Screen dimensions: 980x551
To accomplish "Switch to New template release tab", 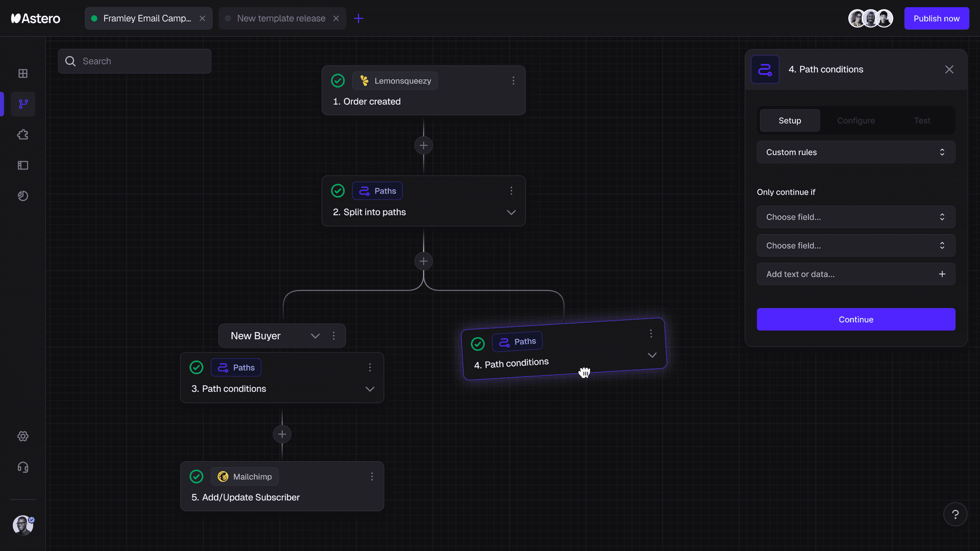I will click(281, 19).
